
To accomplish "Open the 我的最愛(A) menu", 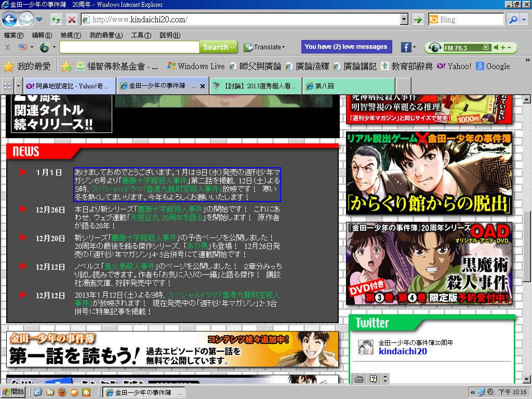I will coord(106,35).
